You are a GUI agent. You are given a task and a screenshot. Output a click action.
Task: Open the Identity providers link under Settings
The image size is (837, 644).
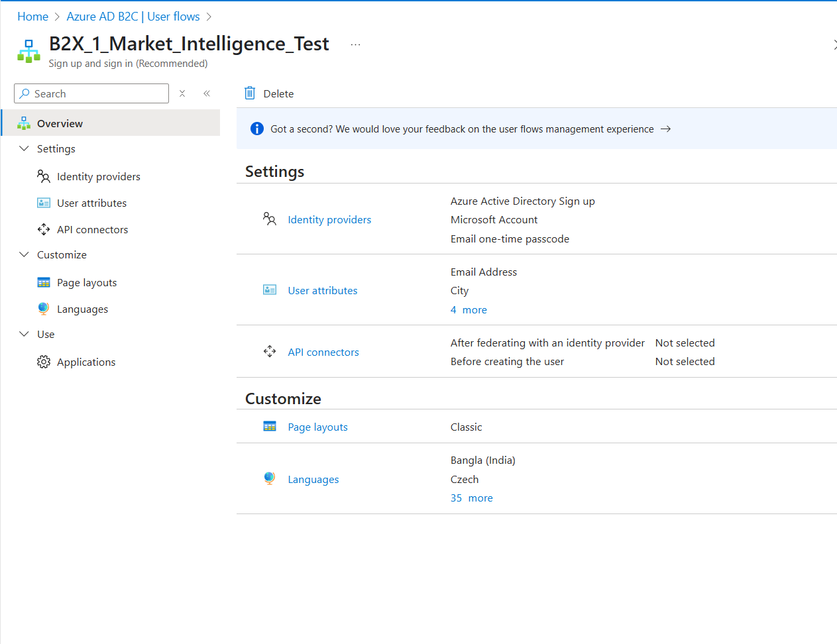coord(329,220)
